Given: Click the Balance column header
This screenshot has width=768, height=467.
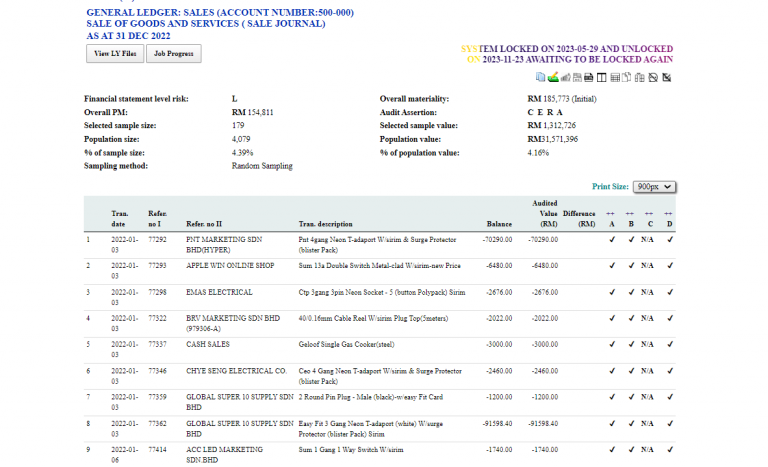Looking at the screenshot, I should click(499, 224).
